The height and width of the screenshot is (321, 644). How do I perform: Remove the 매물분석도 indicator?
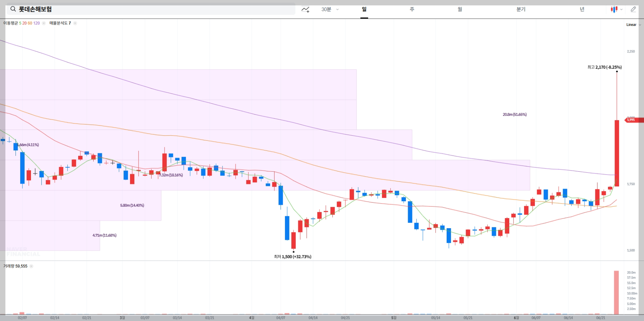[x=75, y=23]
